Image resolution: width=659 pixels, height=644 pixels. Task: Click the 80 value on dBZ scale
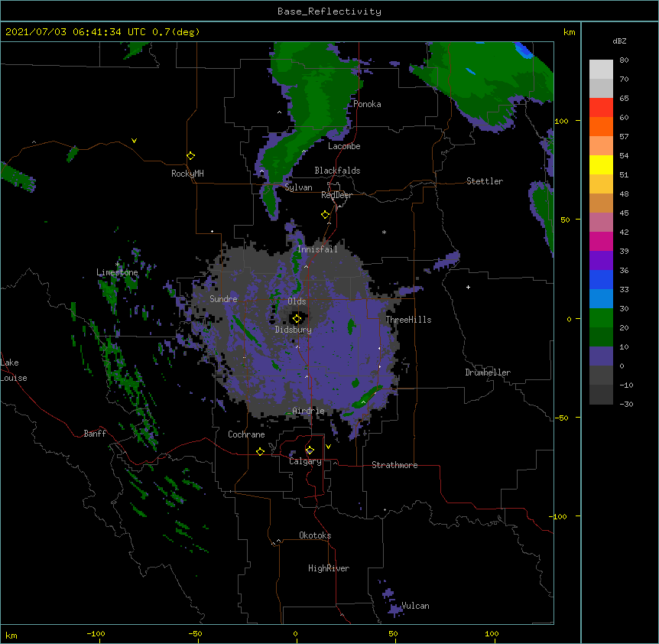(x=624, y=60)
